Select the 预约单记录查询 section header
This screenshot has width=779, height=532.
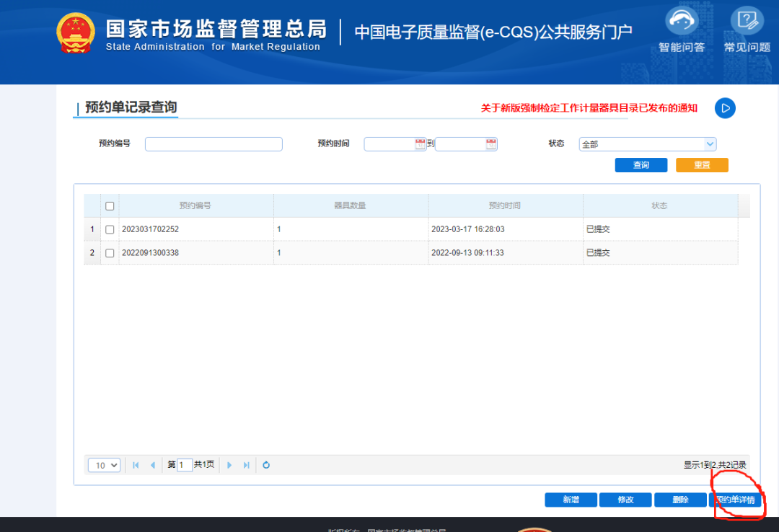[x=128, y=107]
